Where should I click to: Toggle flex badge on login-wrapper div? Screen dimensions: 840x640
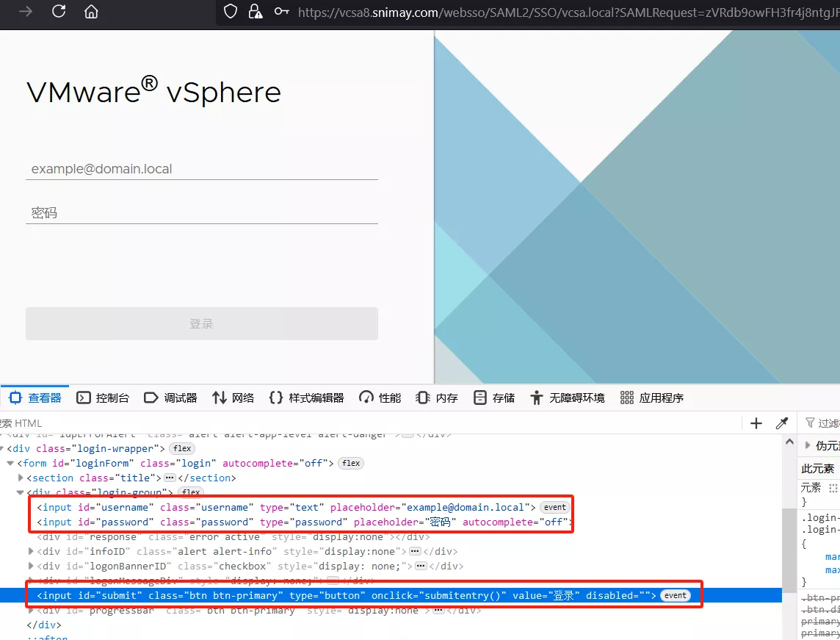(x=181, y=448)
